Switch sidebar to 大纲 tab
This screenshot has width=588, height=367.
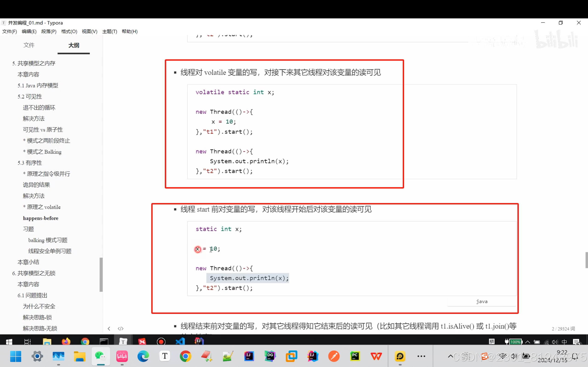[74, 45]
